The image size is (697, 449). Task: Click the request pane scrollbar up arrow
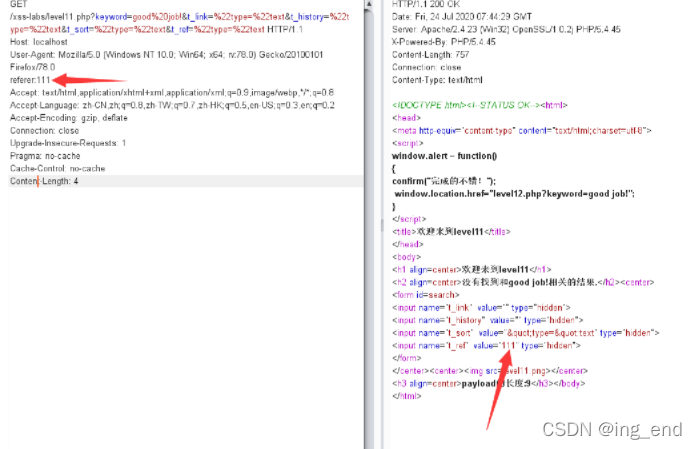point(369,4)
